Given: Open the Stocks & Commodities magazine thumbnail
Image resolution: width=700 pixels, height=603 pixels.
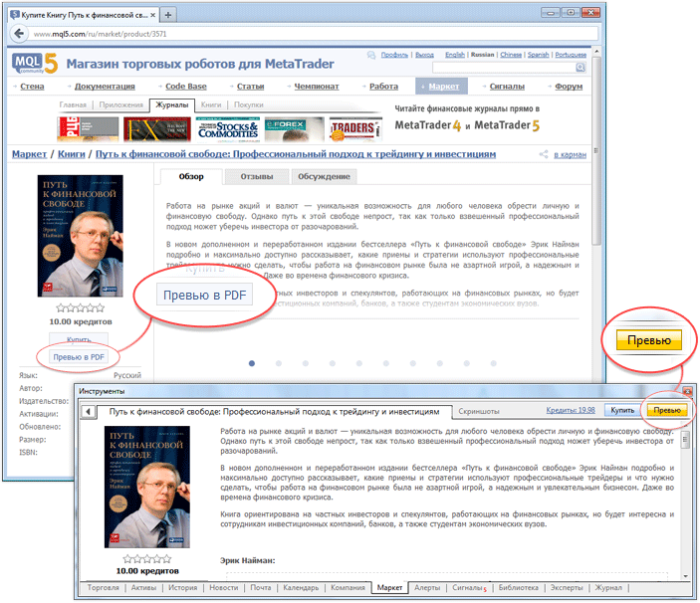Looking at the screenshot, I should coord(228,129).
